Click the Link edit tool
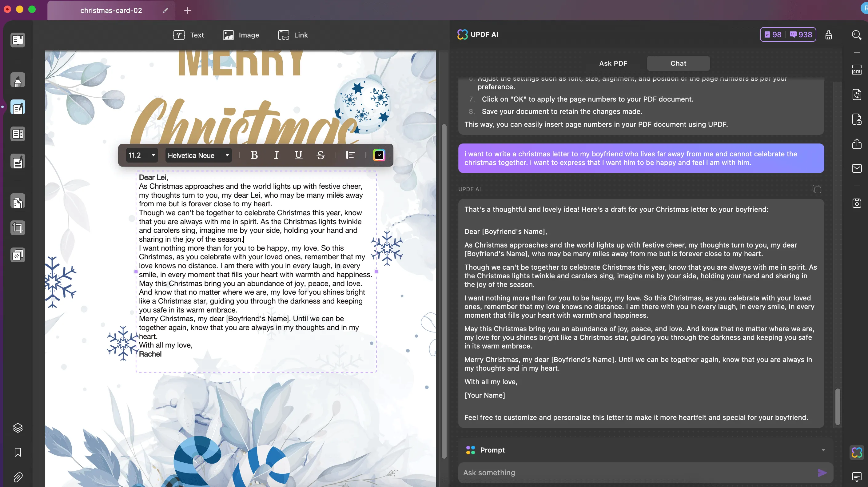The width and height of the screenshot is (868, 487). click(x=293, y=35)
